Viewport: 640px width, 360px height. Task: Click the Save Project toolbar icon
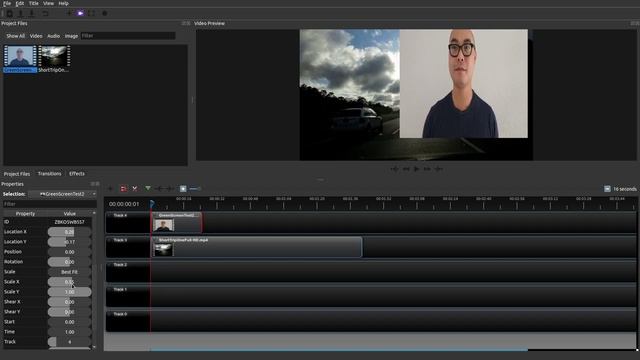click(x=32, y=13)
